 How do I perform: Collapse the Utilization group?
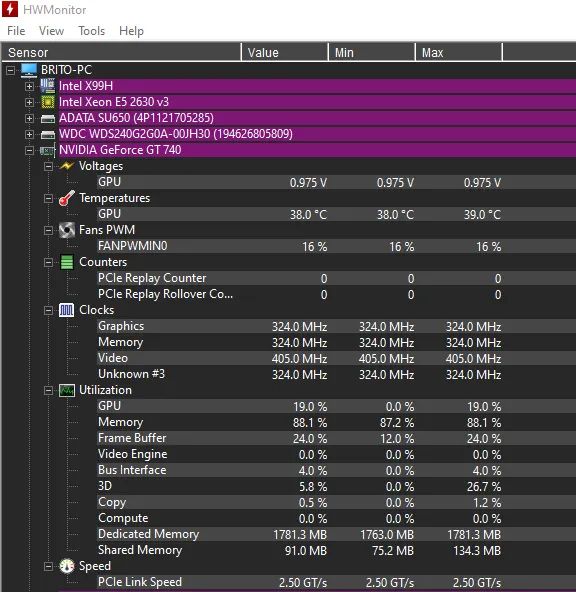pos(48,390)
